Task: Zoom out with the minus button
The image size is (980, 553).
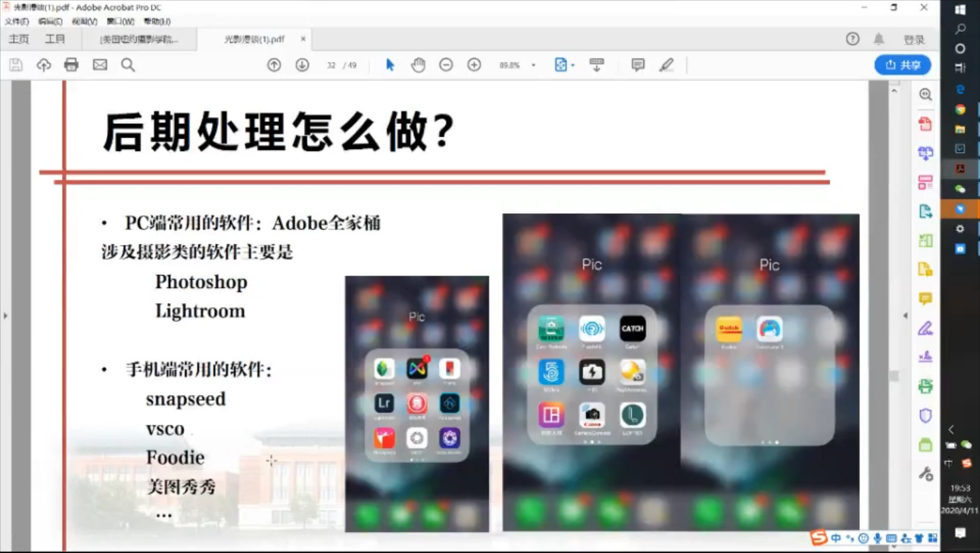Action: 446,65
